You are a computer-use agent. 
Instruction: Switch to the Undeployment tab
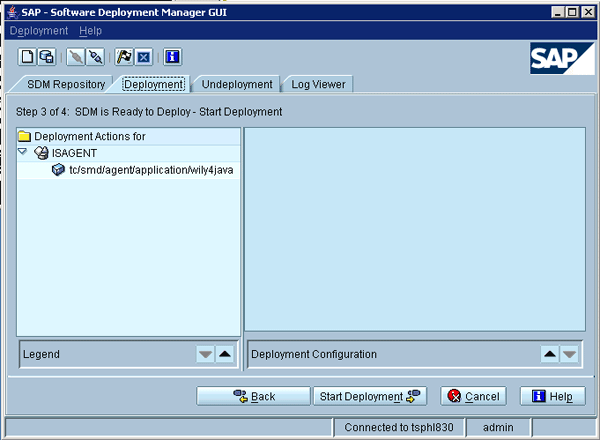coord(237,84)
